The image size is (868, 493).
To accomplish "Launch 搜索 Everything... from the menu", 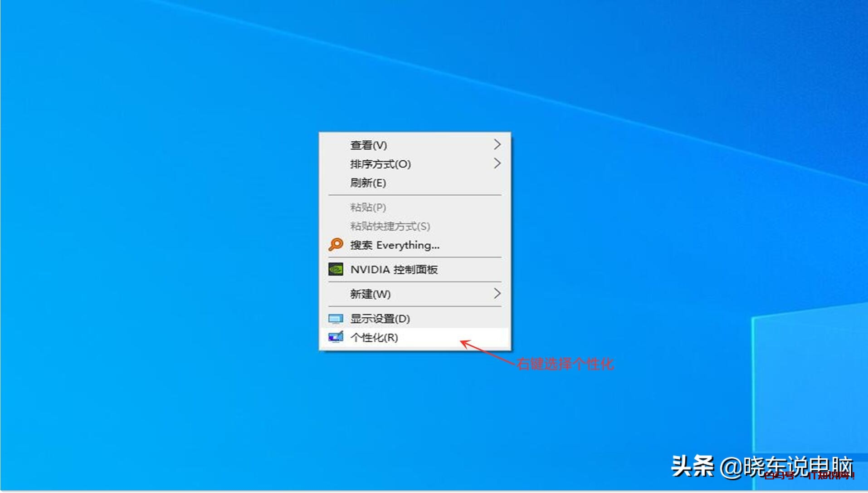I will [x=395, y=245].
